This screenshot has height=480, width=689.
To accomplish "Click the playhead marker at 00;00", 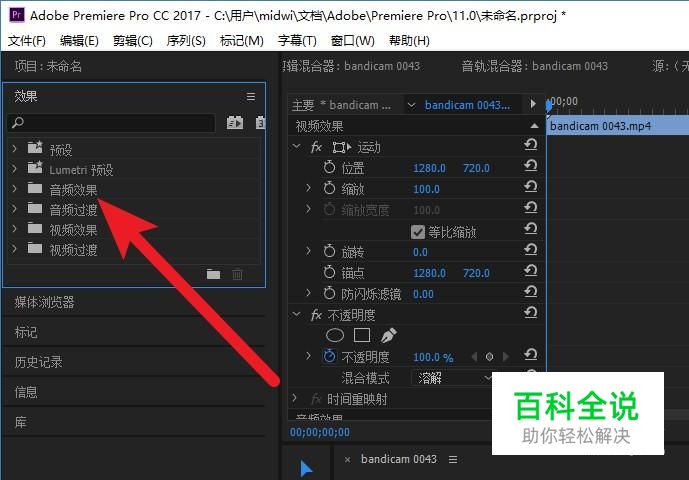I will click(549, 106).
